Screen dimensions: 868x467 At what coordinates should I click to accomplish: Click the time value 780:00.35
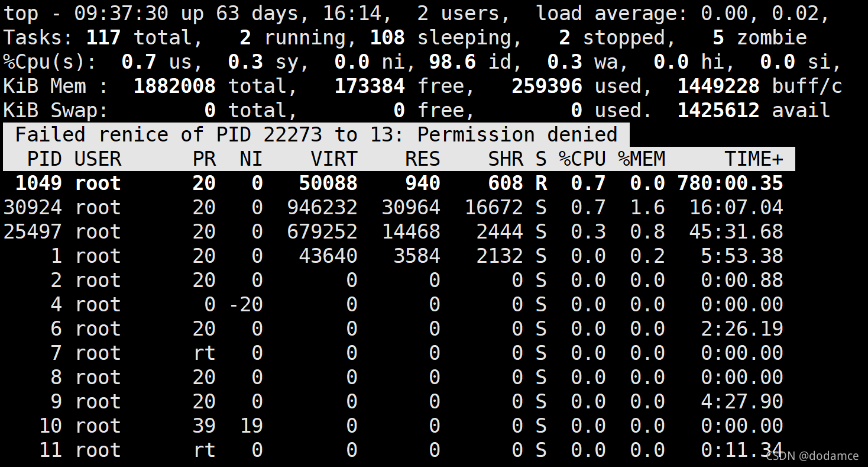[730, 183]
